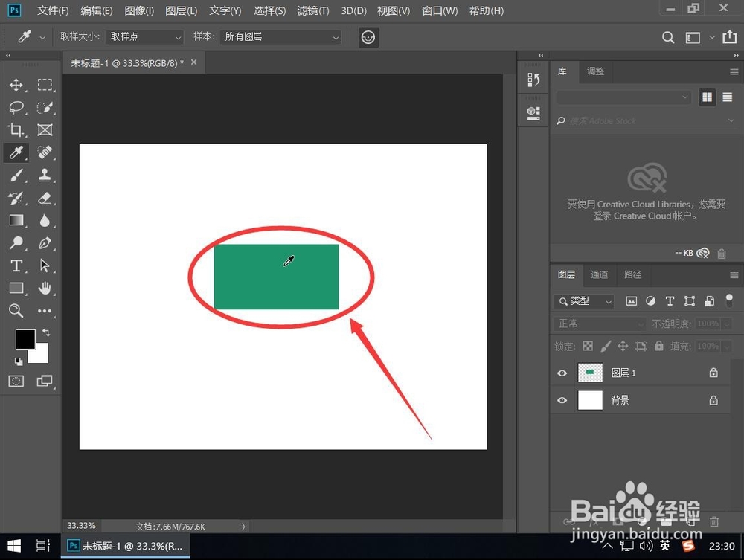Image resolution: width=744 pixels, height=560 pixels.
Task: Select the Spot Healing Brush tool
Action: click(x=45, y=152)
